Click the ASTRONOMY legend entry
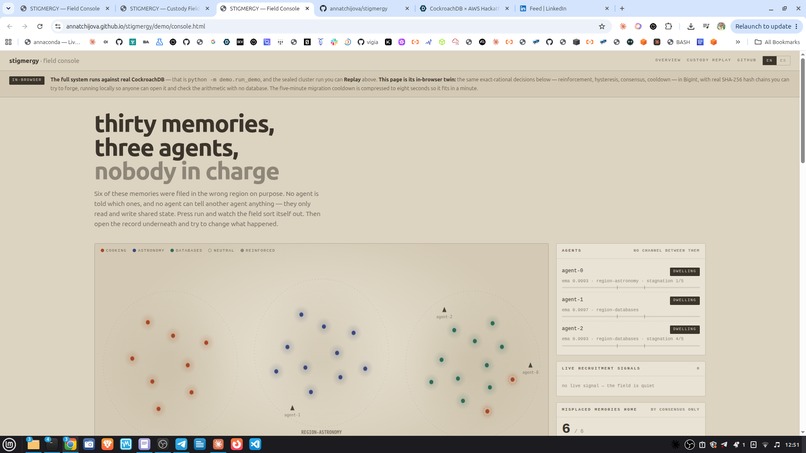 (x=148, y=250)
